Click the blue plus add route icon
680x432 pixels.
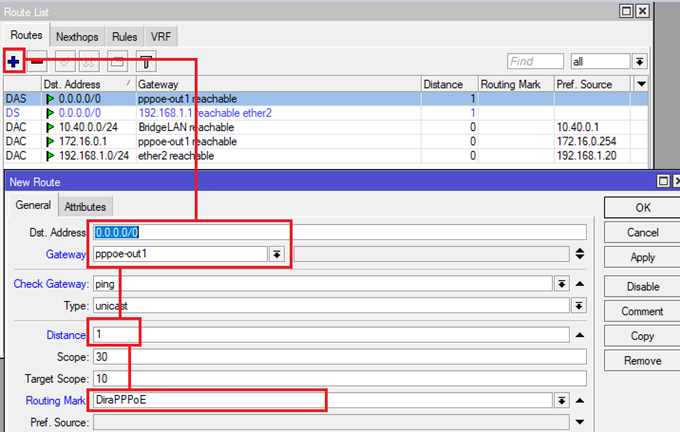click(x=14, y=61)
